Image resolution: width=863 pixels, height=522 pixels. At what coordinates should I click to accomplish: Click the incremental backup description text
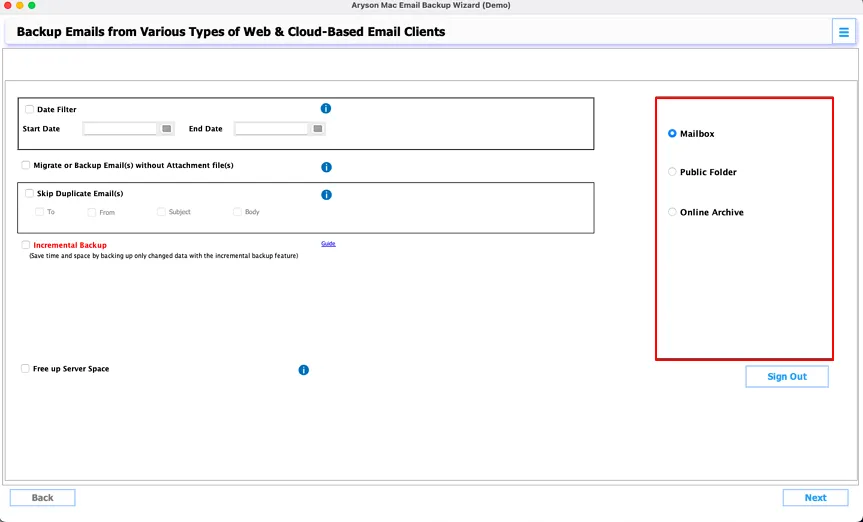click(163, 256)
